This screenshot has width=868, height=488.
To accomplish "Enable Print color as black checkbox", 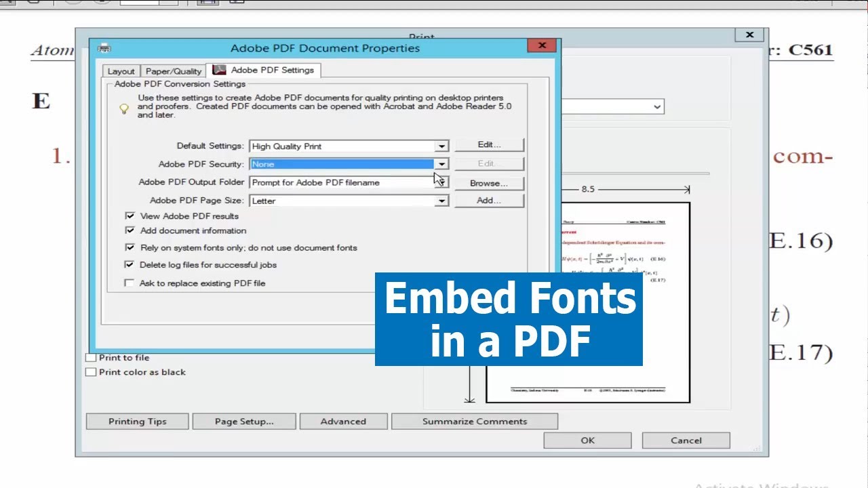I will pyautogui.click(x=91, y=372).
